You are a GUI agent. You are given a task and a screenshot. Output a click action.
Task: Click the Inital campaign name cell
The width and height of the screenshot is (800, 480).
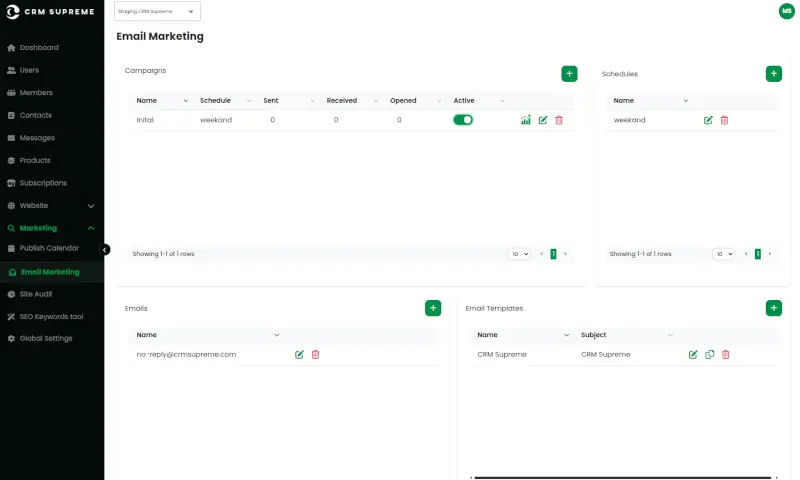(145, 120)
